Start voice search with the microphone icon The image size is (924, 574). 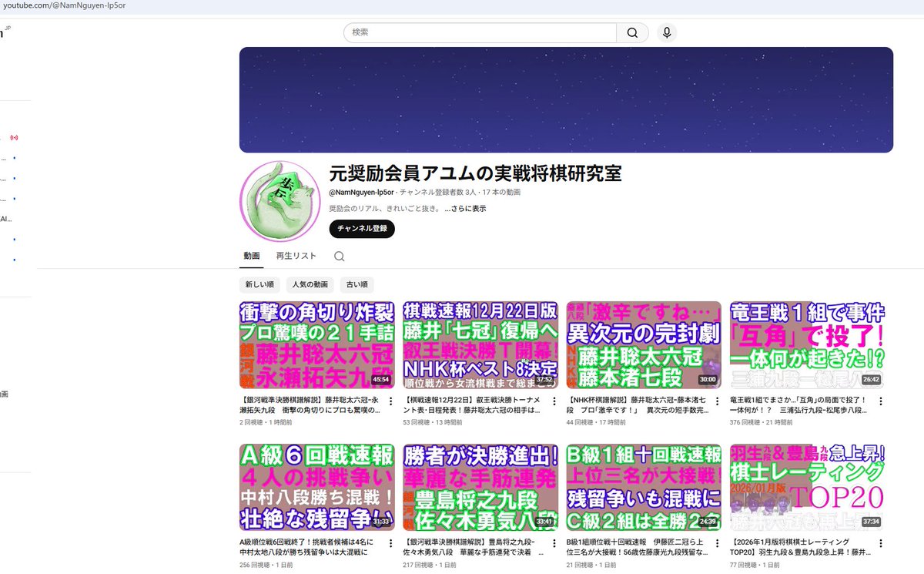[667, 32]
